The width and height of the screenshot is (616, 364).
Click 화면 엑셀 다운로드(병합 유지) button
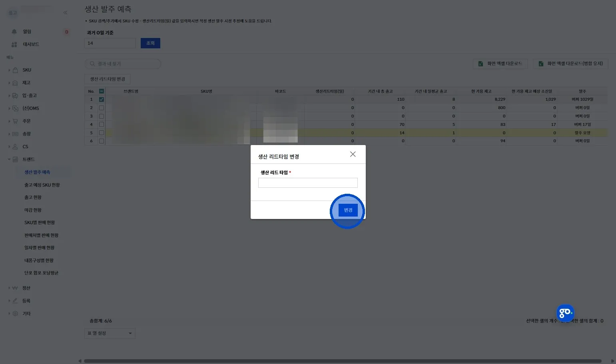570,64
